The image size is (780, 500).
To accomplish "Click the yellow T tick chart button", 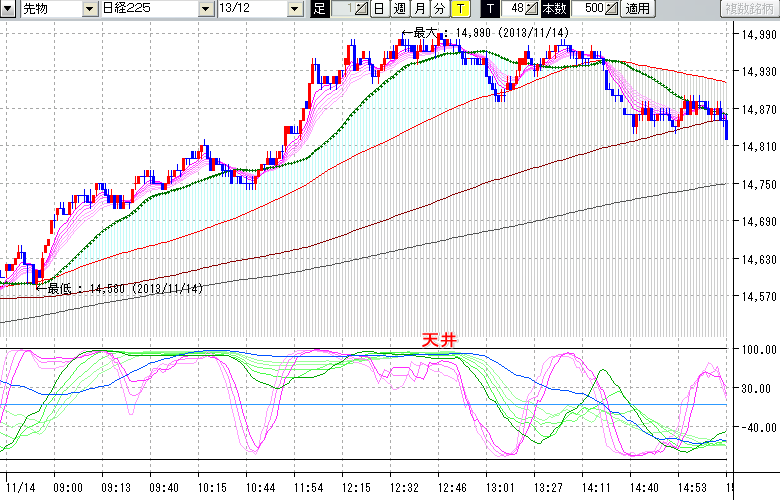I will (460, 9).
